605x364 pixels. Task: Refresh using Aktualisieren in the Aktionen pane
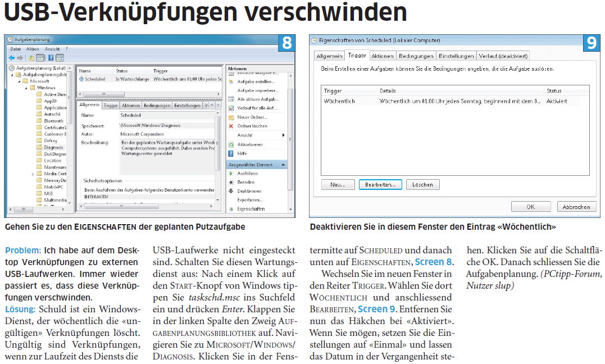click(249, 145)
